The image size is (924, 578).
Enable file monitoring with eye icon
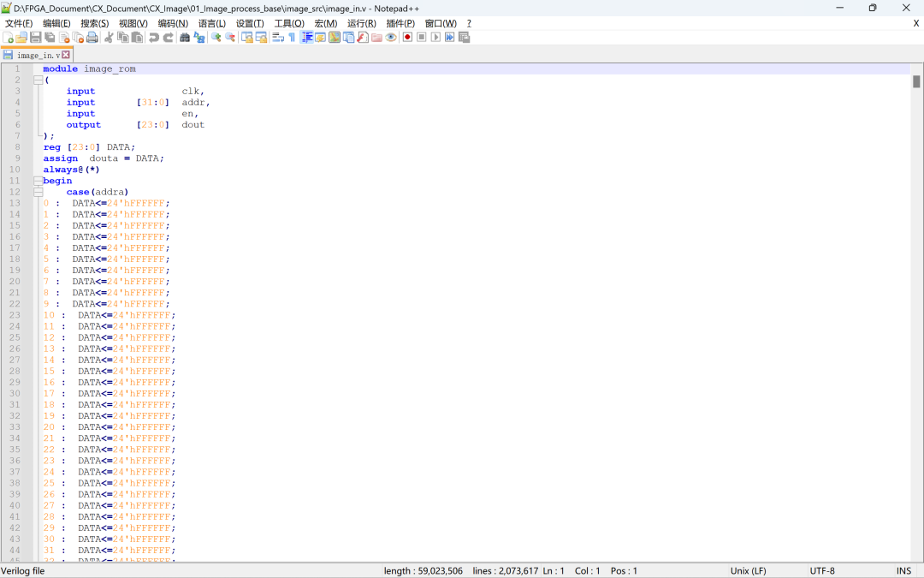click(x=392, y=37)
